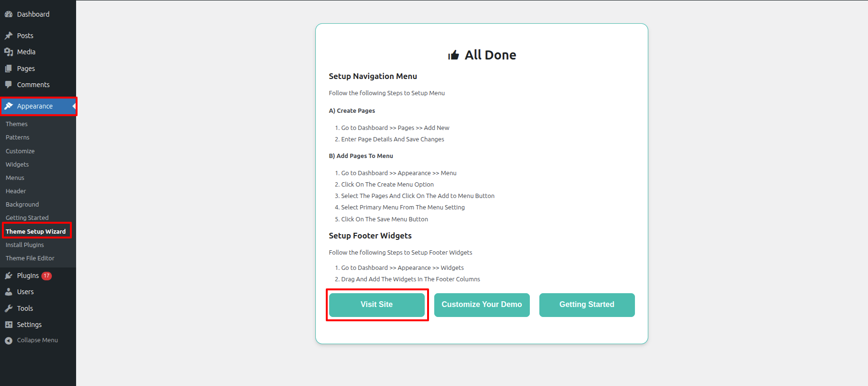This screenshot has height=386, width=868.
Task: Click the Customize Your Demo button
Action: click(x=481, y=305)
